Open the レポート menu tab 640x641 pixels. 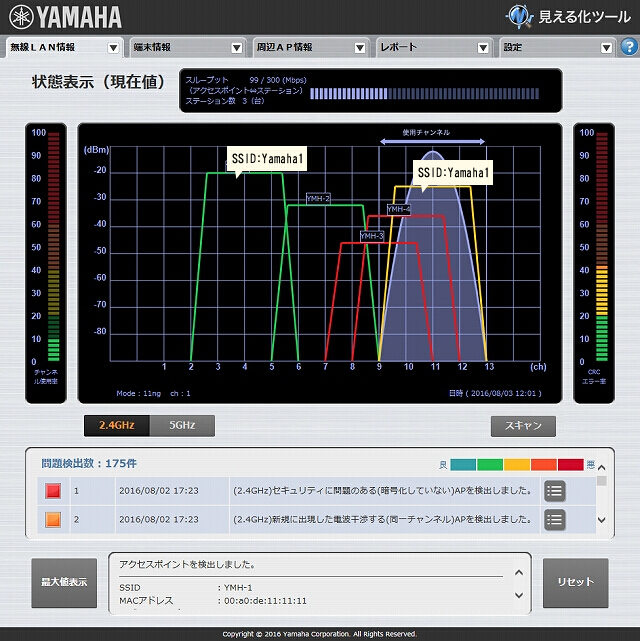tap(434, 47)
